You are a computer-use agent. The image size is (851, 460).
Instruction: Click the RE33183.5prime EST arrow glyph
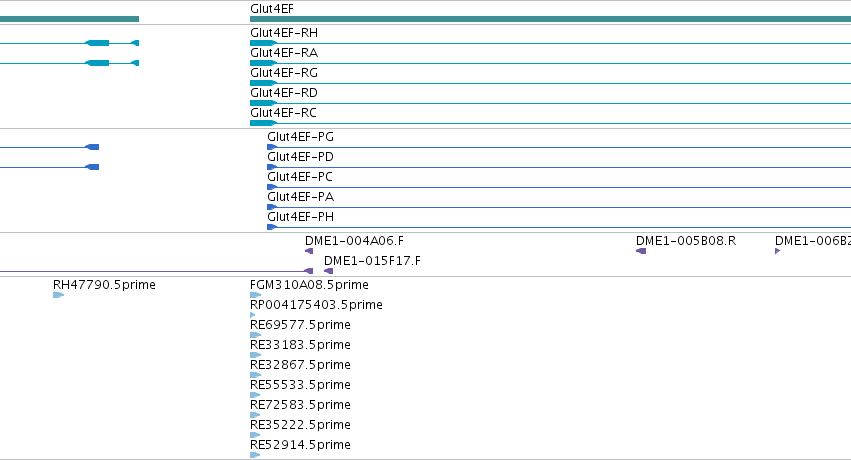pyautogui.click(x=256, y=355)
